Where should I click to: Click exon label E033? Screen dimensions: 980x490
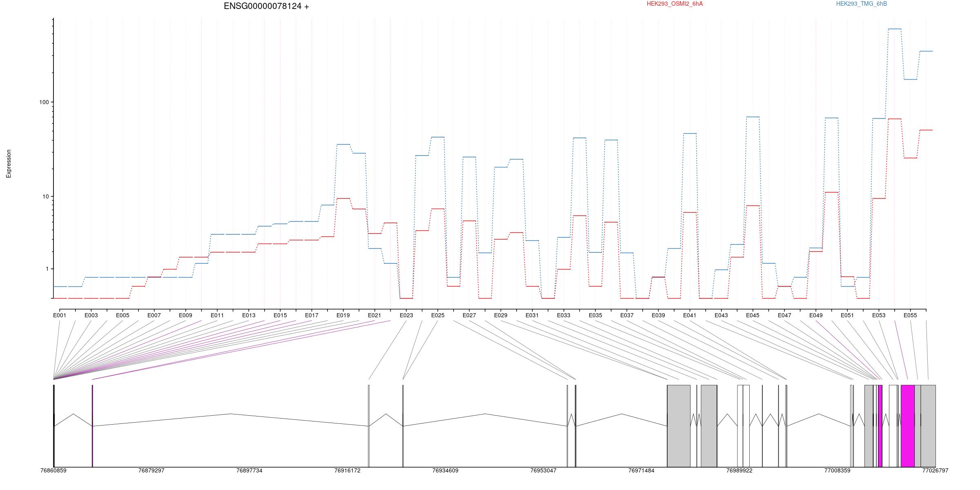[x=563, y=315]
